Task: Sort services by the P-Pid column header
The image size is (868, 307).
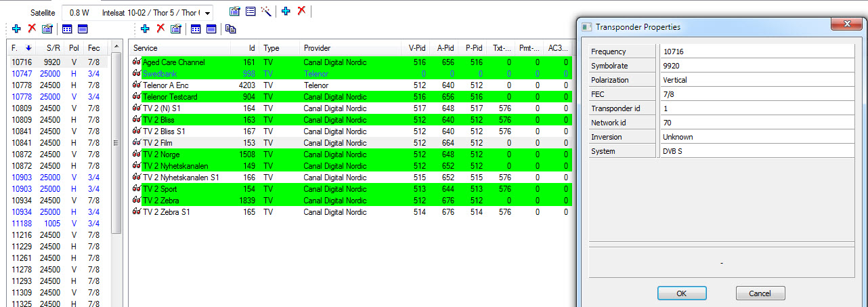Action: [x=473, y=48]
